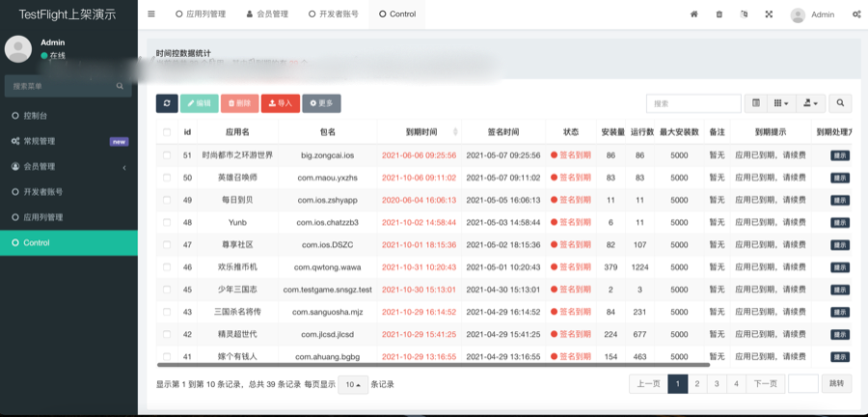Select all rows with header checkbox
This screenshot has height=417, width=868.
pos(167,132)
